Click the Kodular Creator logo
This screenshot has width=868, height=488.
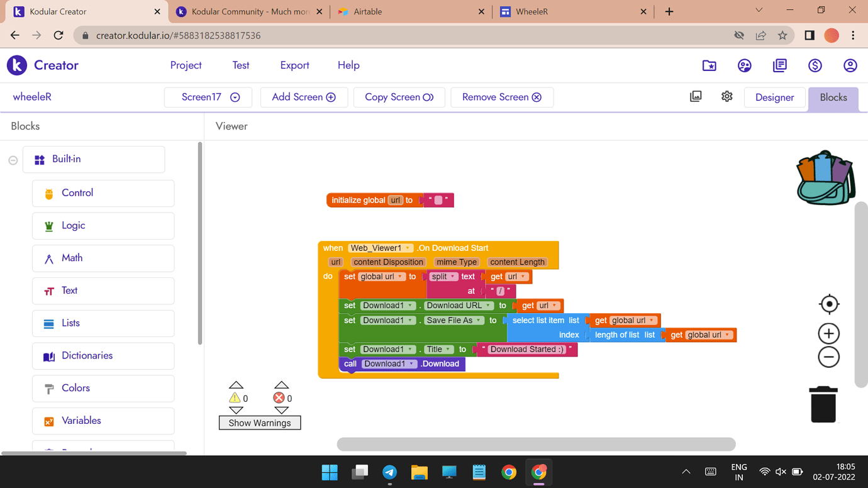coord(43,65)
